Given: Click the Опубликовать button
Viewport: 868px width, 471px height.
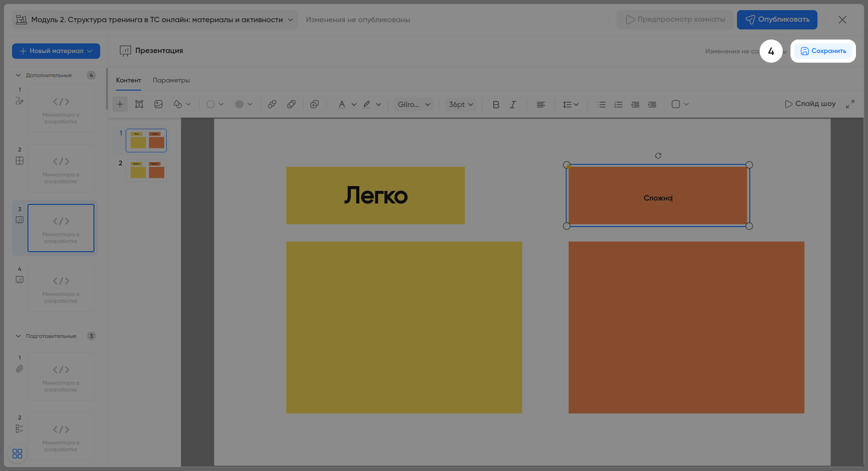Looking at the screenshot, I should pos(777,20).
